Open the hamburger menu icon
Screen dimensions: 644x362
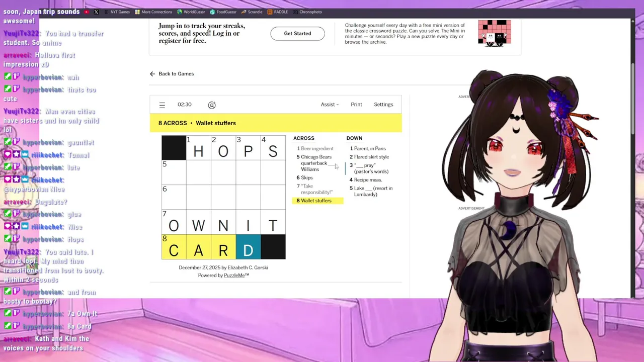pos(162,105)
